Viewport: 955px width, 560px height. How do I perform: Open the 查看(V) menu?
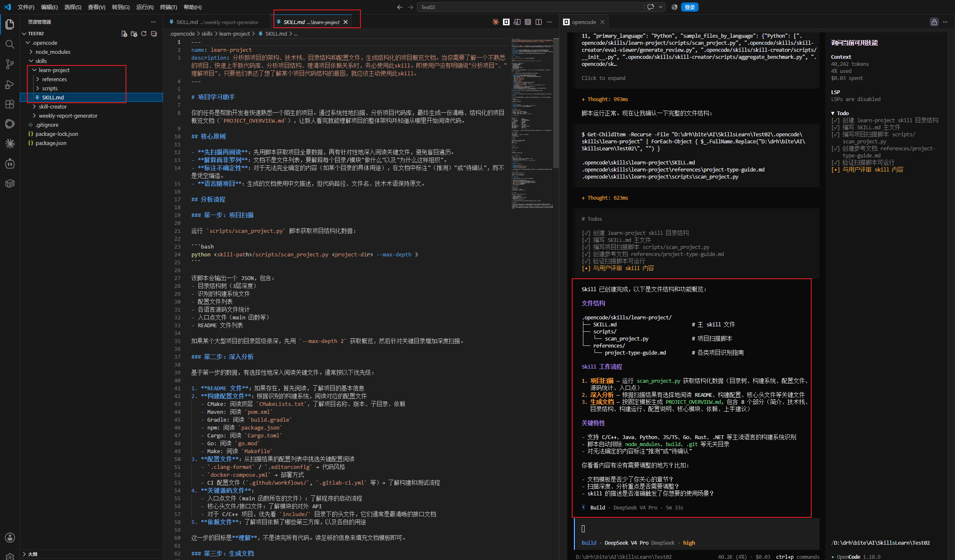97,7
